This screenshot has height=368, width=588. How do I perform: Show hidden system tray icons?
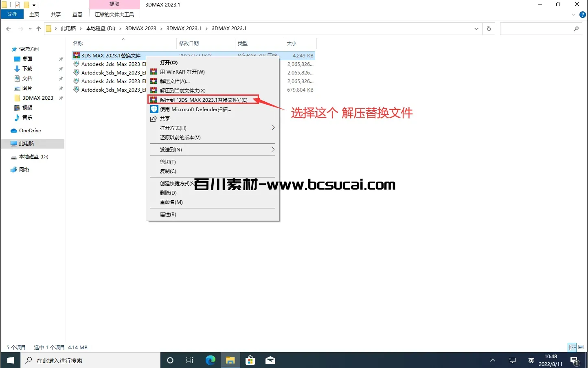coord(493,360)
